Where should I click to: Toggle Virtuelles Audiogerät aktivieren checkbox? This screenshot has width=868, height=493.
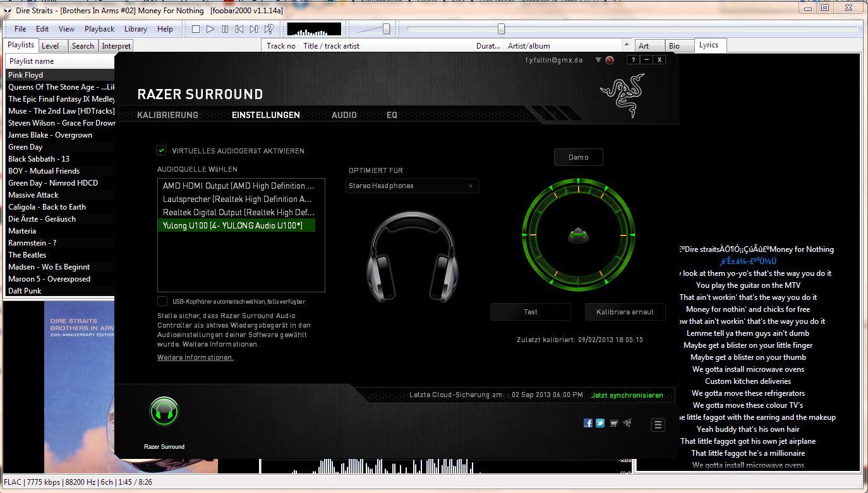pos(162,150)
